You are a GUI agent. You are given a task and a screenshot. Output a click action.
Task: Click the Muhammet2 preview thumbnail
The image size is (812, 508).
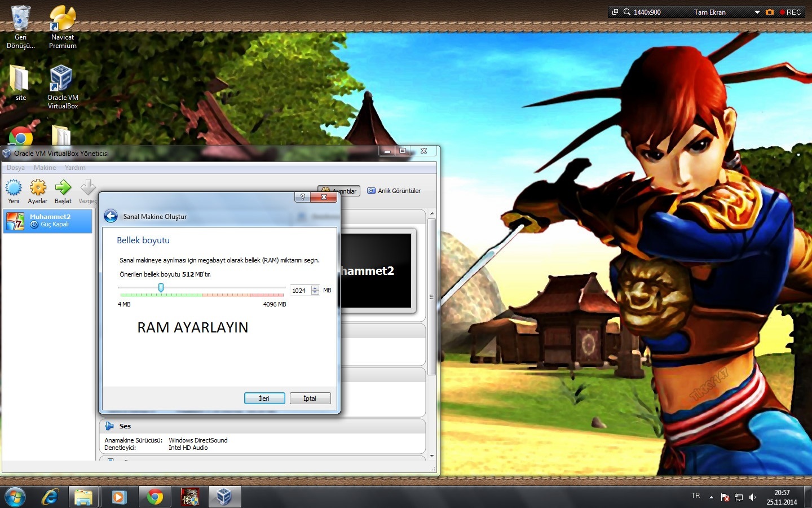[377, 270]
